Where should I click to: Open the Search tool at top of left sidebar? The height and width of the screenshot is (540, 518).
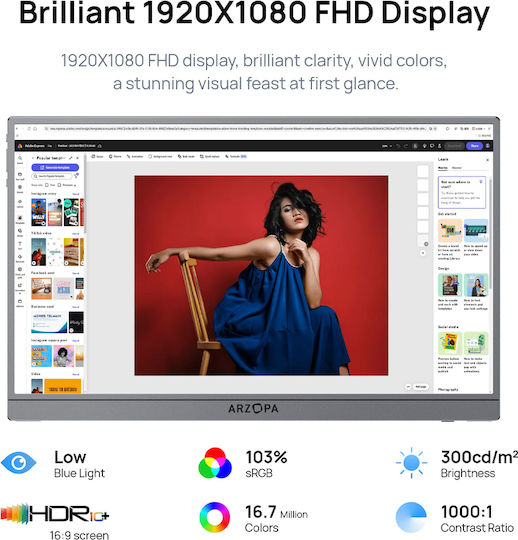(x=20, y=160)
